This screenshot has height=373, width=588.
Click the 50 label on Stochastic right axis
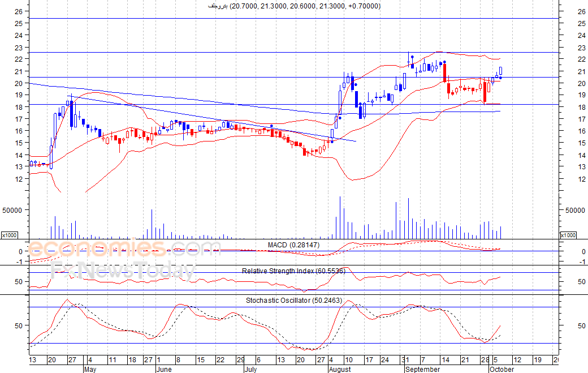click(x=581, y=325)
